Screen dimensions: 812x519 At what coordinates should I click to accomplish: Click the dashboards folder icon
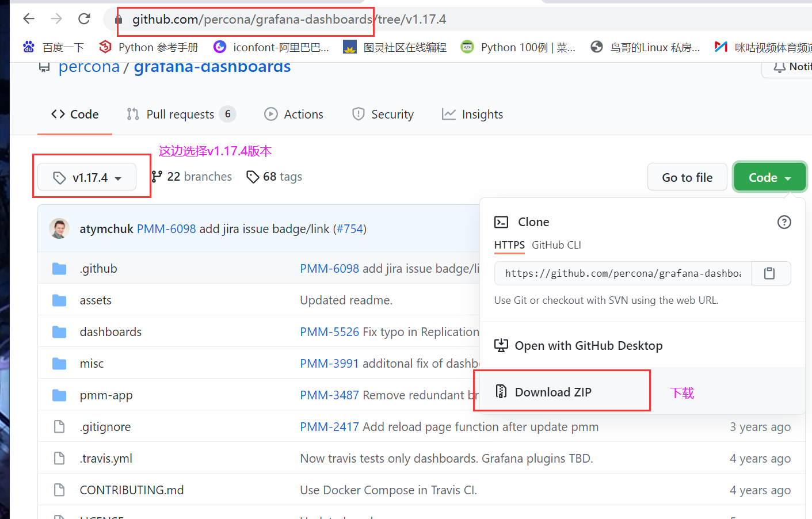(x=59, y=332)
